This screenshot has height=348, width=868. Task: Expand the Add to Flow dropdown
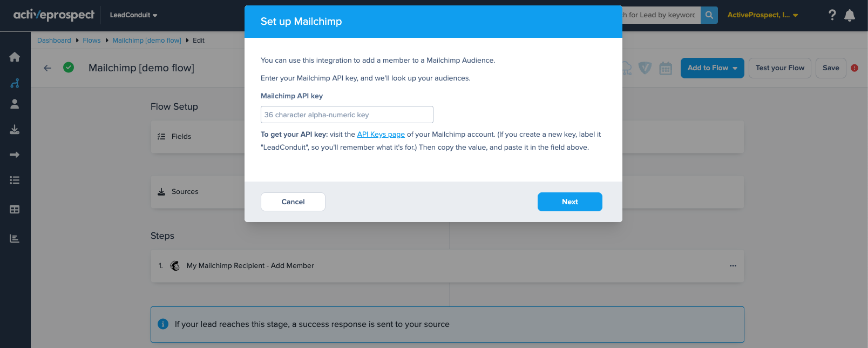click(712, 68)
